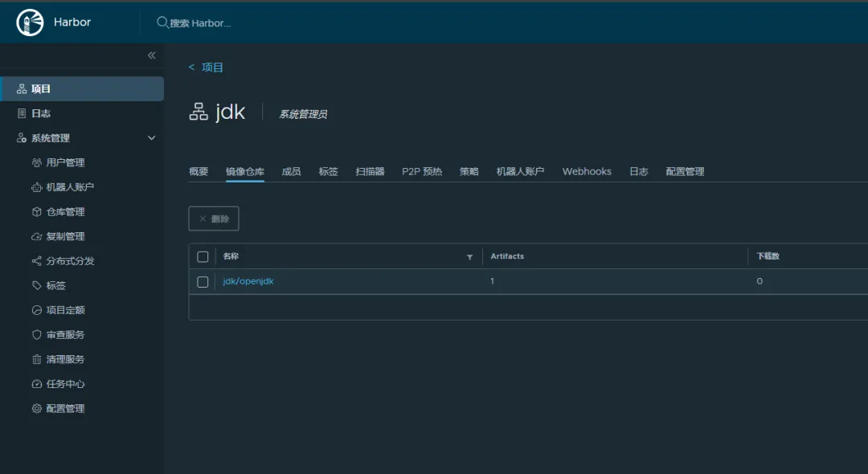Open 仓库管理 in the sidebar
This screenshot has height=474, width=868.
pyautogui.click(x=65, y=212)
